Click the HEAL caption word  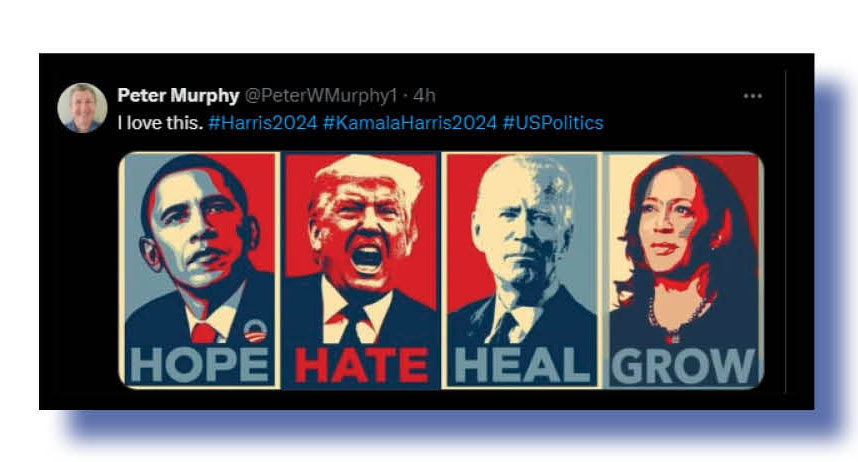(x=523, y=366)
